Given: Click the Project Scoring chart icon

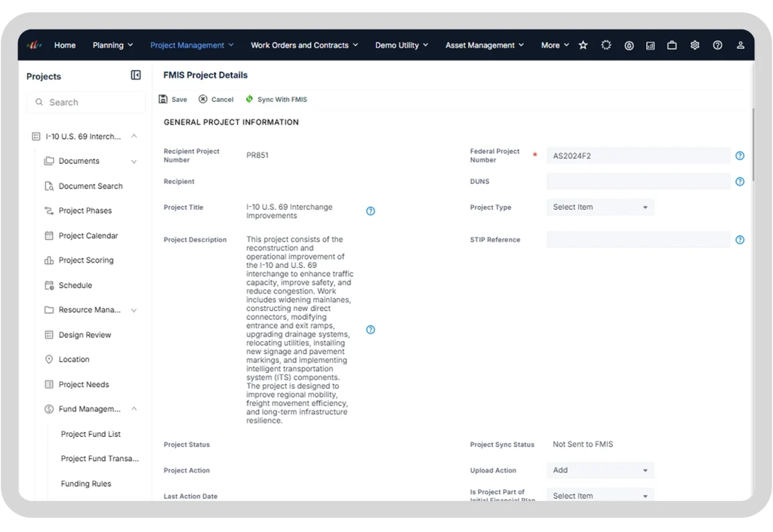Looking at the screenshot, I should 49,260.
